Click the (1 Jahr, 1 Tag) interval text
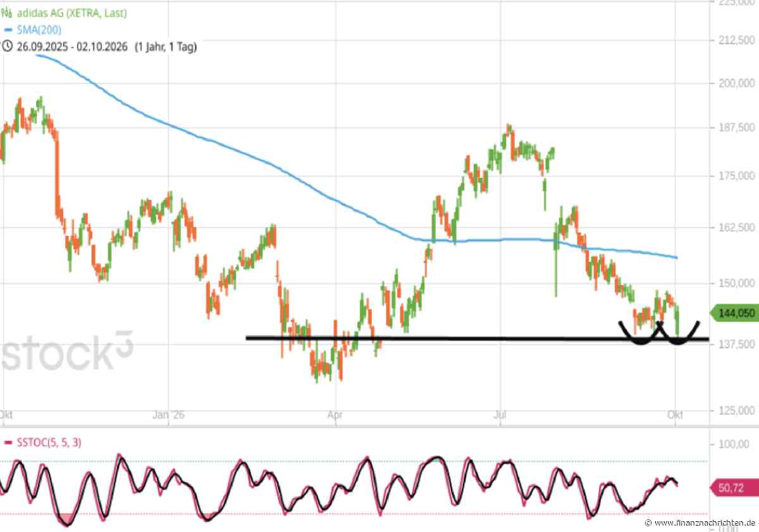This screenshot has width=759, height=532. tap(166, 46)
